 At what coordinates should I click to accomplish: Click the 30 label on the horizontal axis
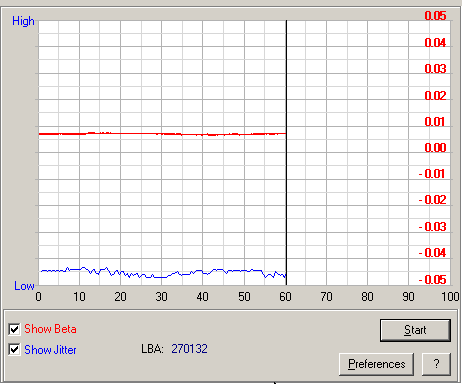(x=162, y=296)
